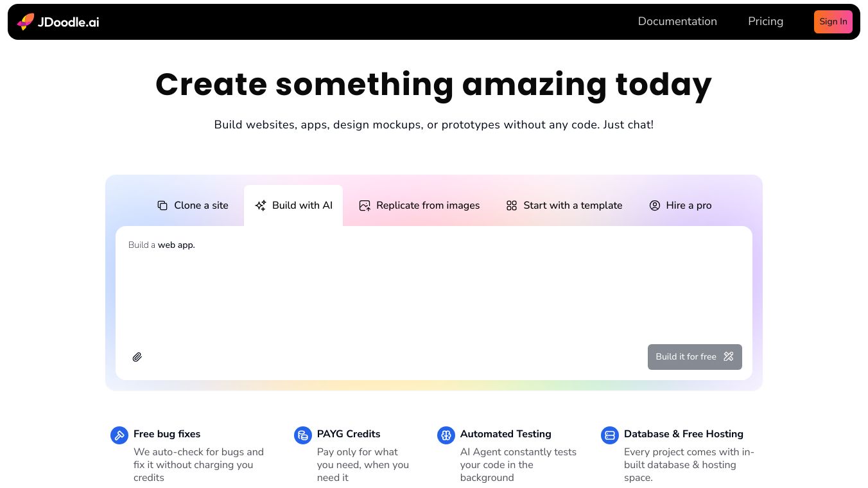Screen dimensions: 868x488
Task: Open the Replicate from images tab
Action: 419,205
